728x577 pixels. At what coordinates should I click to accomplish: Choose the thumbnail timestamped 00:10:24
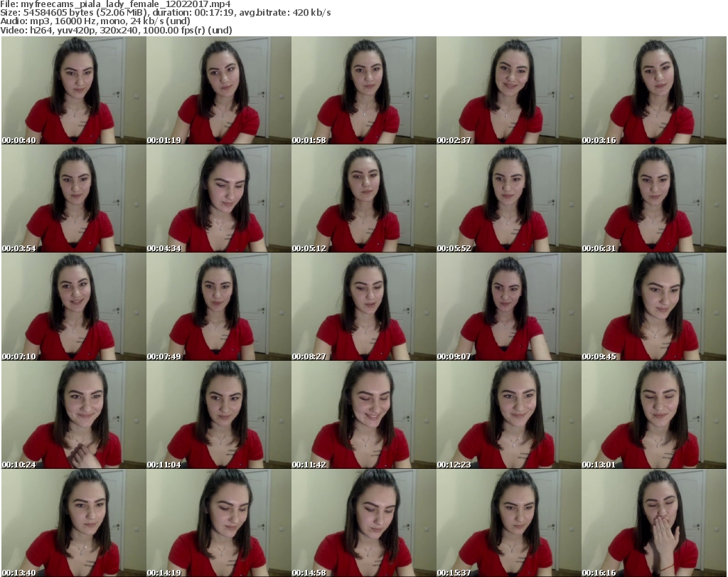74,414
